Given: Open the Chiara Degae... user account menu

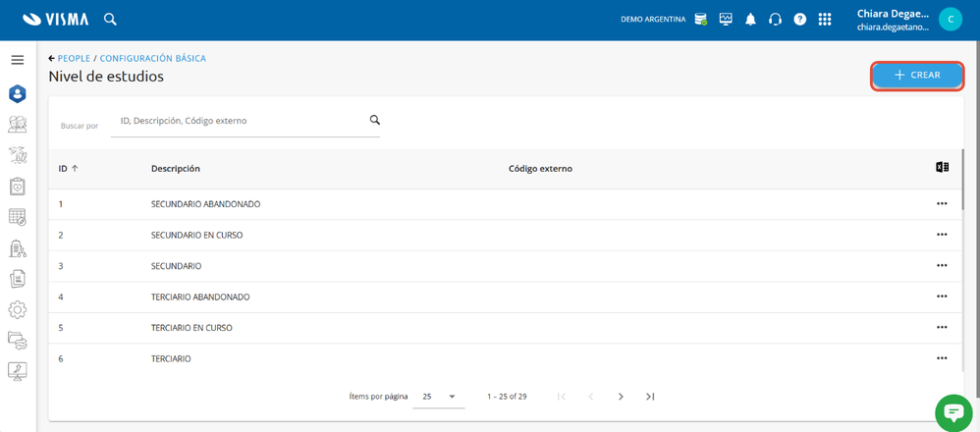Looking at the screenshot, I should [894, 20].
